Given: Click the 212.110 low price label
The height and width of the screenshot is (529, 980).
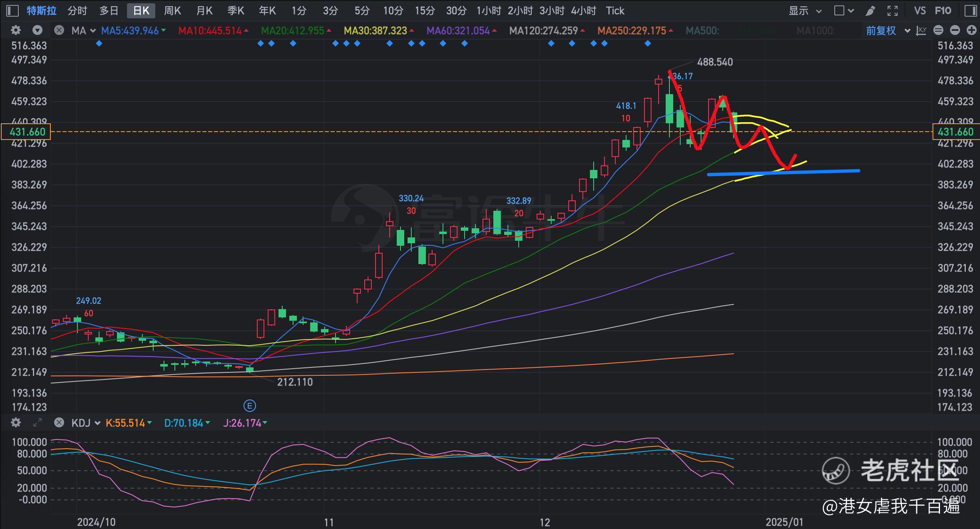Looking at the screenshot, I should point(295,382).
